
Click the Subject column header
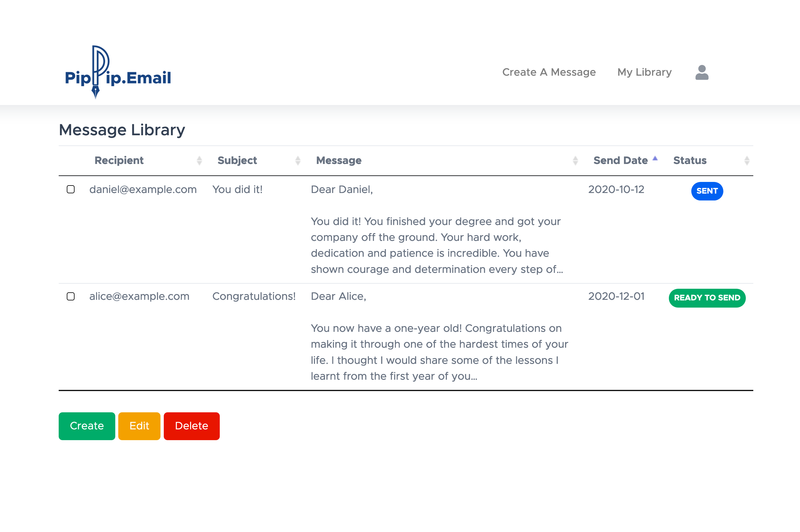237,160
